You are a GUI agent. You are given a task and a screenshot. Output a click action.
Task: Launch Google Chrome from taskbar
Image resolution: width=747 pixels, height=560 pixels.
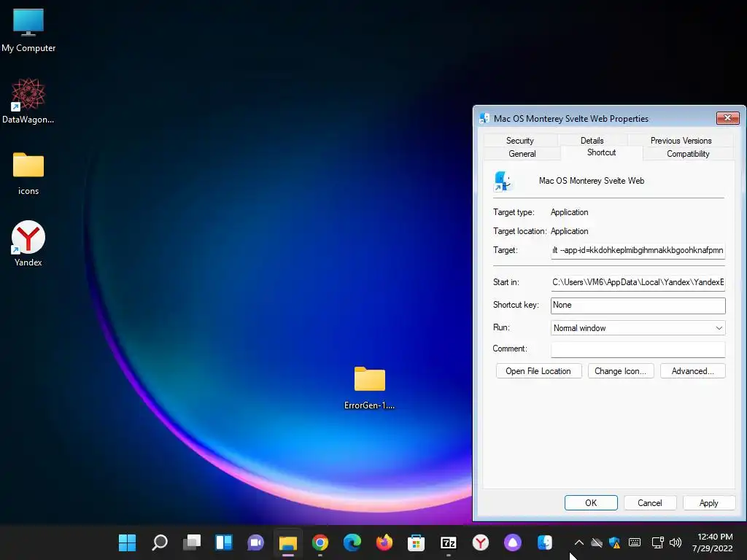(320, 542)
